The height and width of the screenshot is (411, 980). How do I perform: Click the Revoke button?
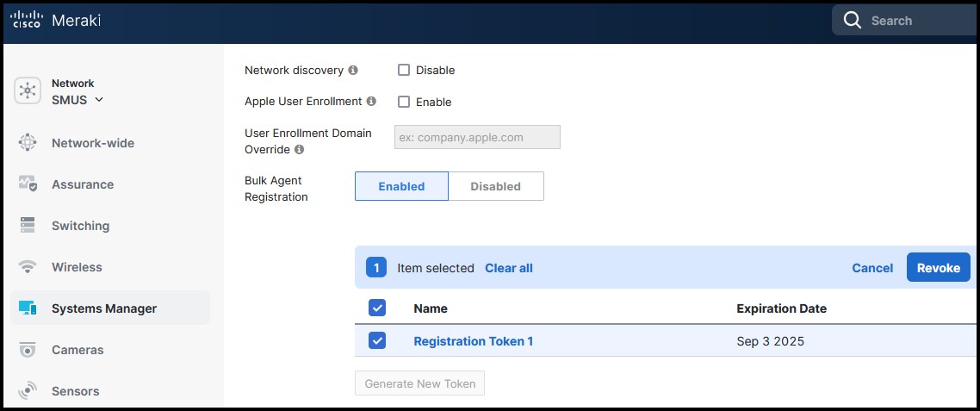[x=938, y=268]
